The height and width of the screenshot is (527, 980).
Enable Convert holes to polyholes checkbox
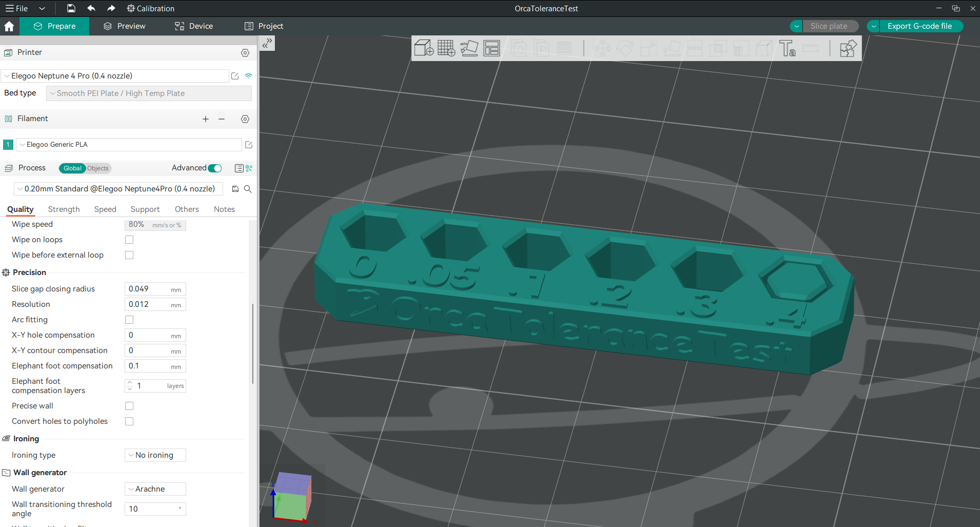(129, 421)
